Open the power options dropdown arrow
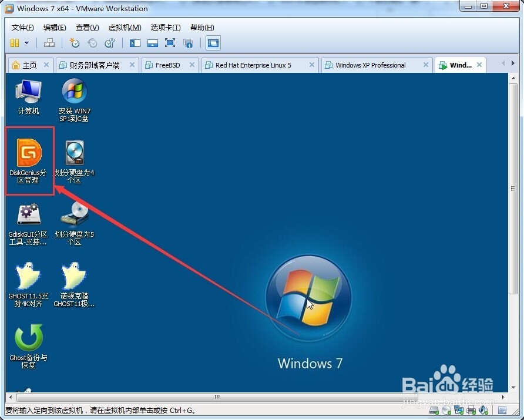This screenshot has width=524, height=420. (x=27, y=43)
